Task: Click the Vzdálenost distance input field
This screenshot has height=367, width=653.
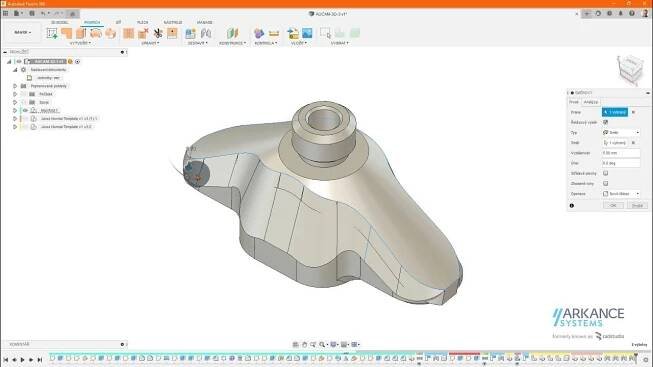Action: coord(621,153)
